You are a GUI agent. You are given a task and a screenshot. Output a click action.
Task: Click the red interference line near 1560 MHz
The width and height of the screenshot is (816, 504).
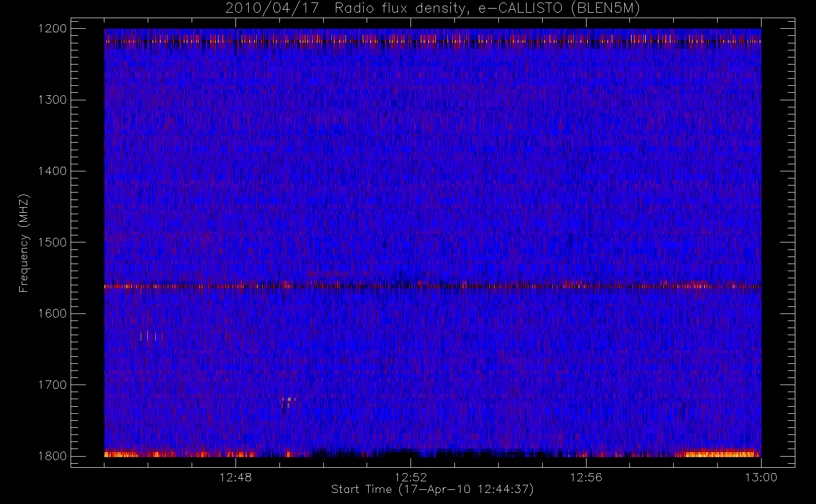433,286
